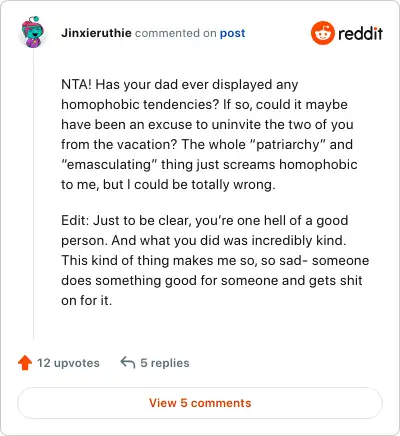Click the "commented on" text
400x436 pixels.
click(176, 33)
